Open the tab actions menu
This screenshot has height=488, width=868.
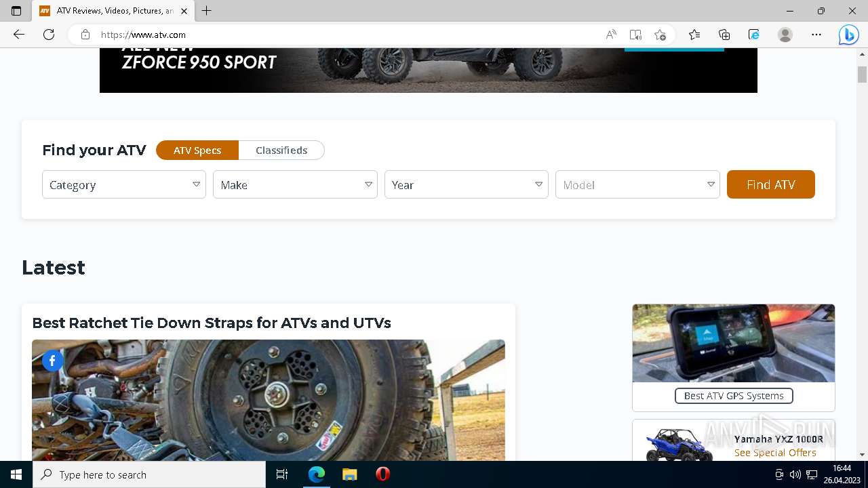[x=16, y=11]
